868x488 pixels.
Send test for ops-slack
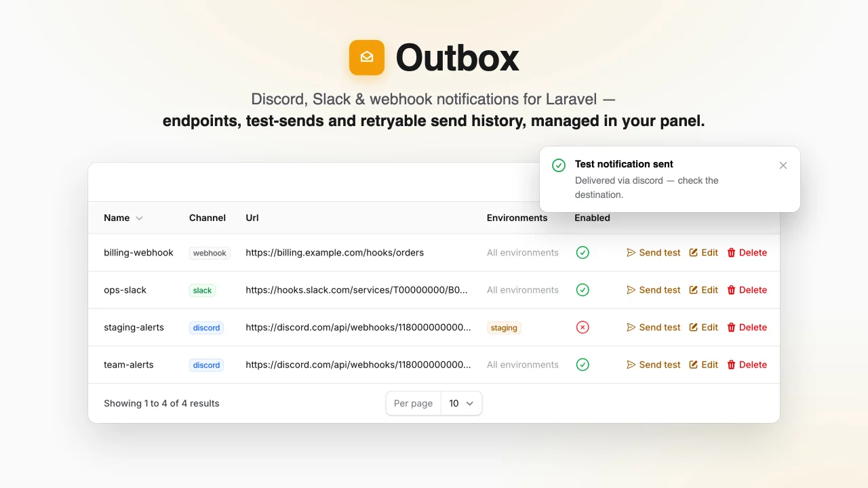654,290
